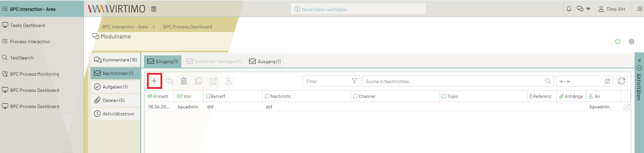
Task: Click the Suche in Nachrichten search field
Action: (x=453, y=81)
